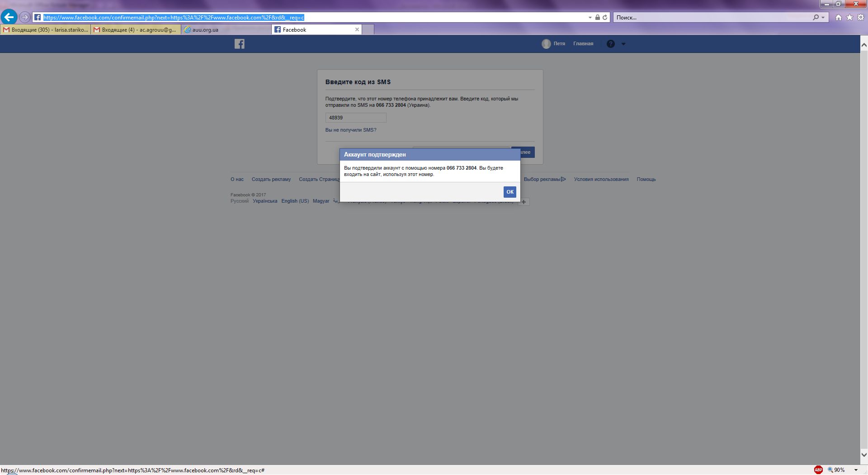Viewport: 868px width, 475px height.
Task: Open the Facebook account menu dropdown arrow
Action: click(623, 44)
